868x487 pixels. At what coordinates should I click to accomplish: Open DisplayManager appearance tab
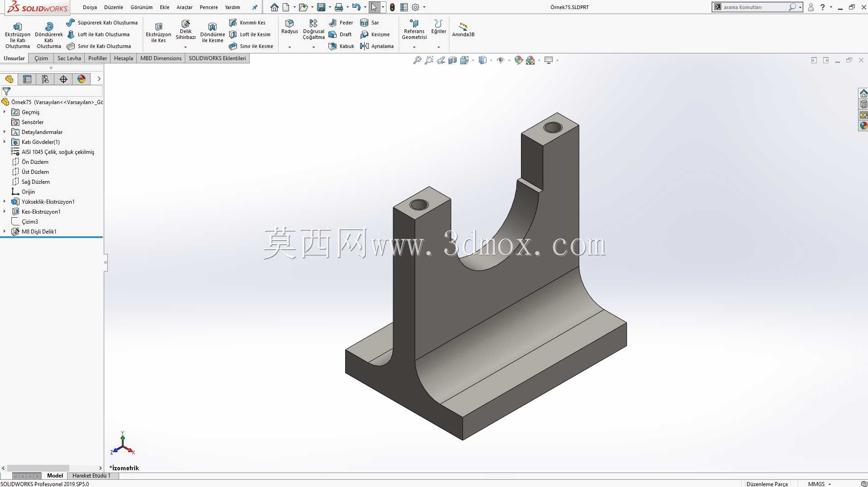click(82, 79)
